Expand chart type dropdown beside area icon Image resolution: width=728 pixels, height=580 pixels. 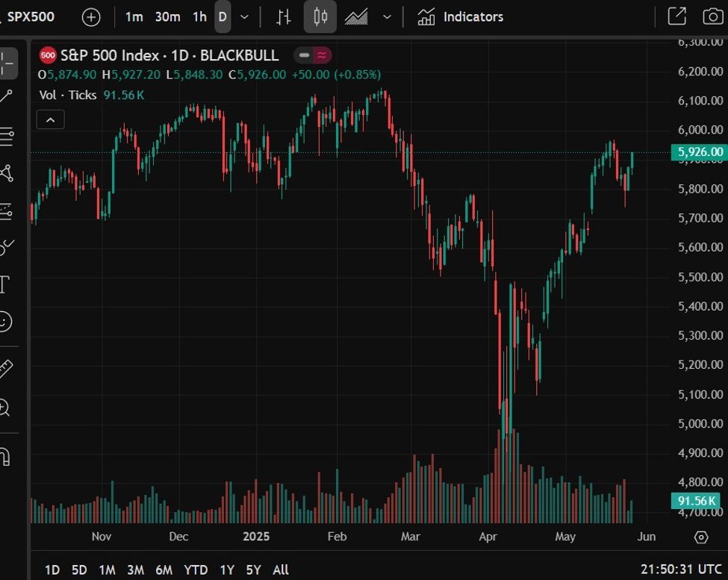click(387, 17)
